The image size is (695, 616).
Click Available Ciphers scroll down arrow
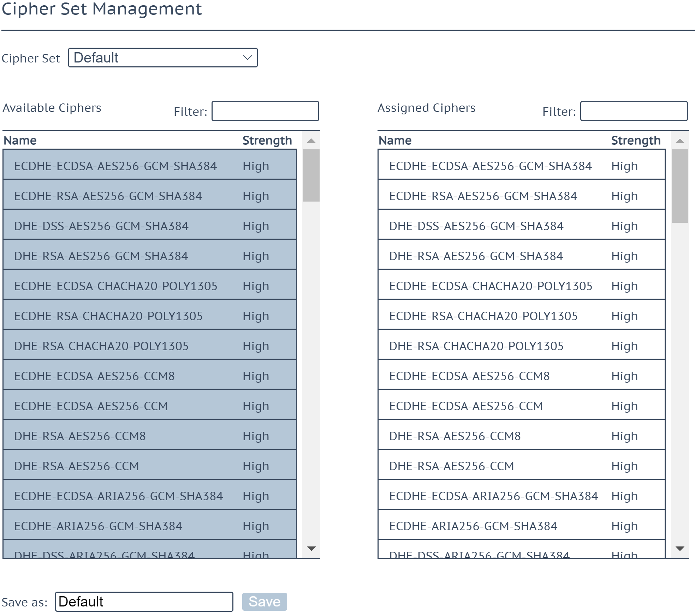pos(311,548)
